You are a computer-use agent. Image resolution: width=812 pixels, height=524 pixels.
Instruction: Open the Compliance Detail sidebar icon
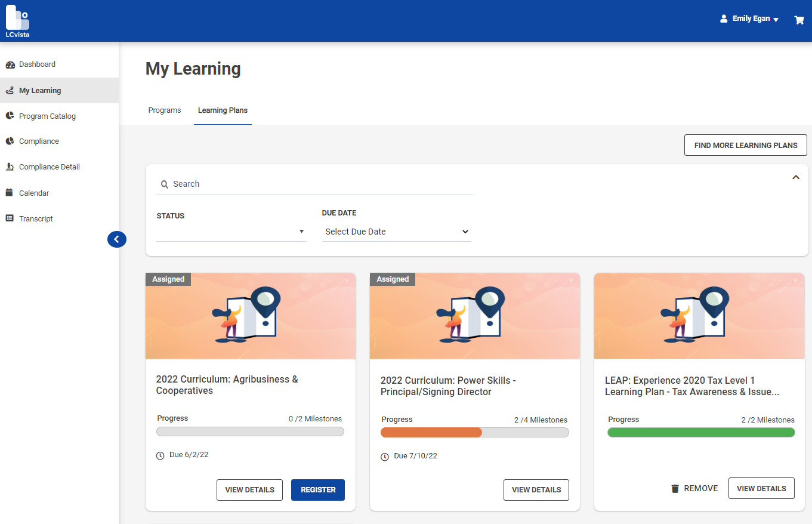point(9,167)
